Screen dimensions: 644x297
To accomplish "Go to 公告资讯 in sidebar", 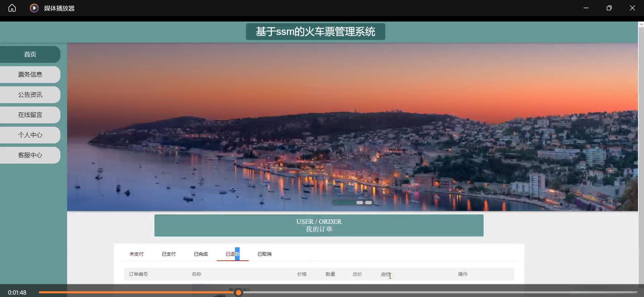I will tap(30, 95).
